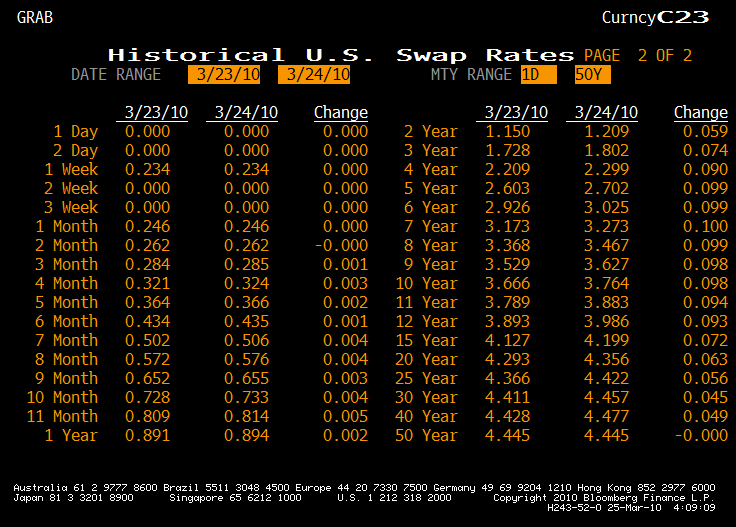
Task: Click the 11 Month change value 0.005
Action: 345,416
